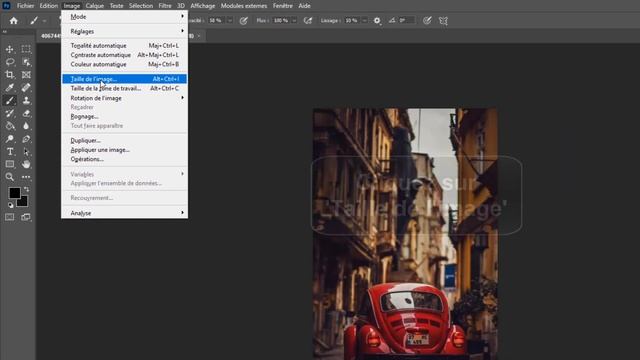The height and width of the screenshot is (360, 640).
Task: Open the Edit Toolbar three-dots menu
Action: pyautogui.click(x=26, y=177)
